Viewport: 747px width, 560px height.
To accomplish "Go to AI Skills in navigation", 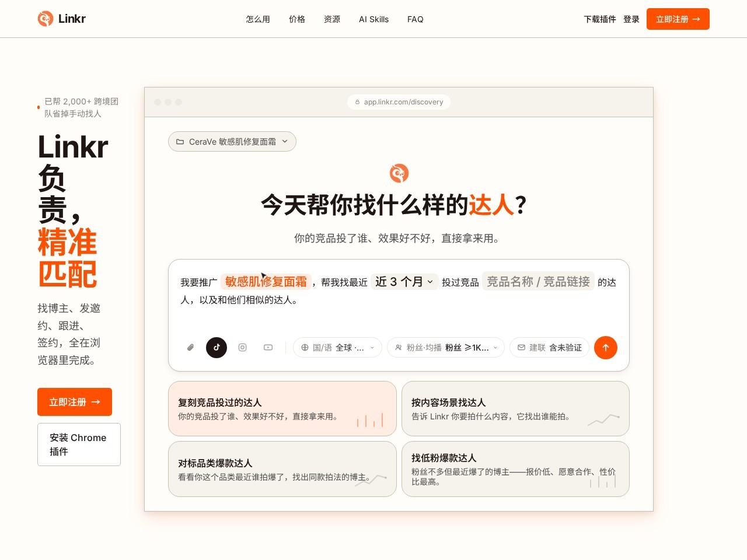I will (x=373, y=19).
